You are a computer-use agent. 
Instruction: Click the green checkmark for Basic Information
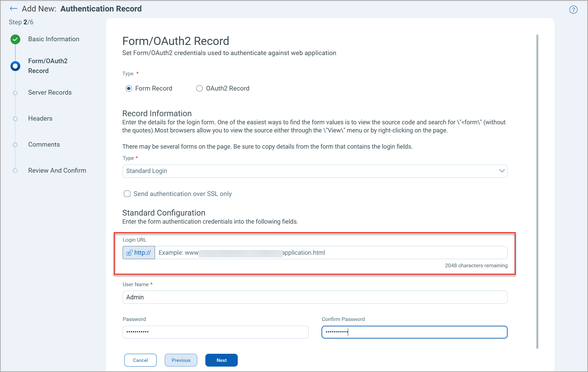pyautogui.click(x=15, y=39)
